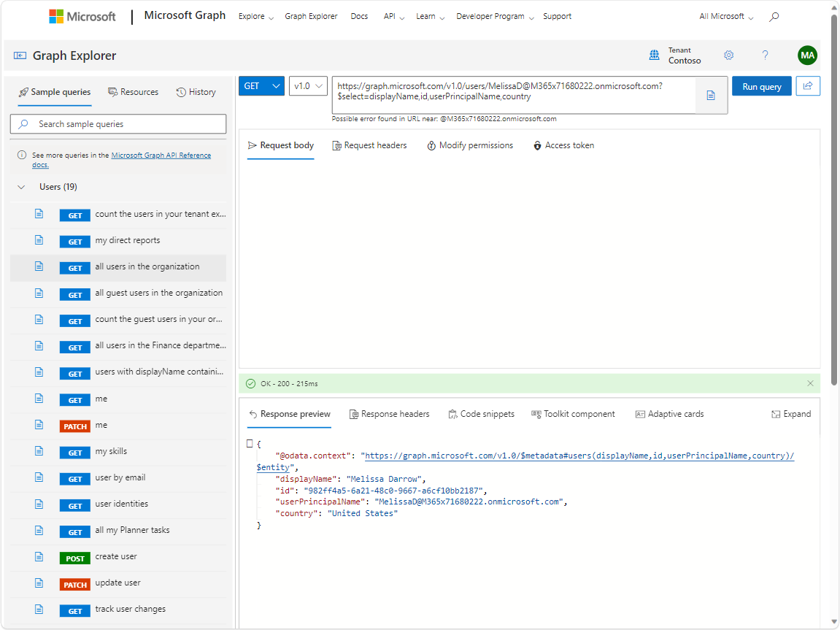
Task: Expand the Explore navigation menu
Action: pos(256,17)
